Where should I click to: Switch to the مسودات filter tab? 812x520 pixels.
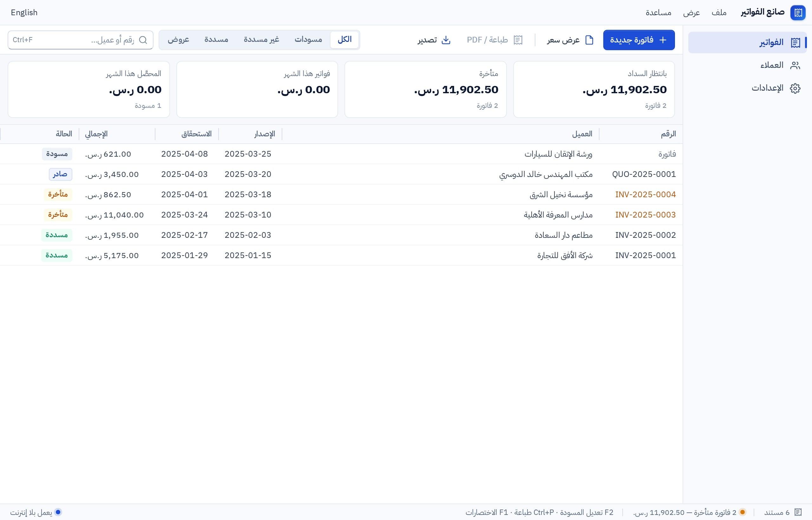tap(308, 40)
